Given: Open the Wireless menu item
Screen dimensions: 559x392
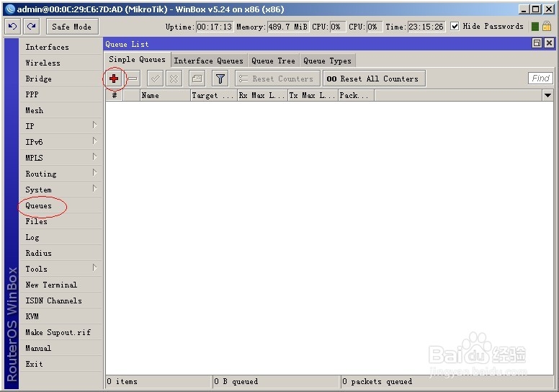Looking at the screenshot, I should coord(61,63).
